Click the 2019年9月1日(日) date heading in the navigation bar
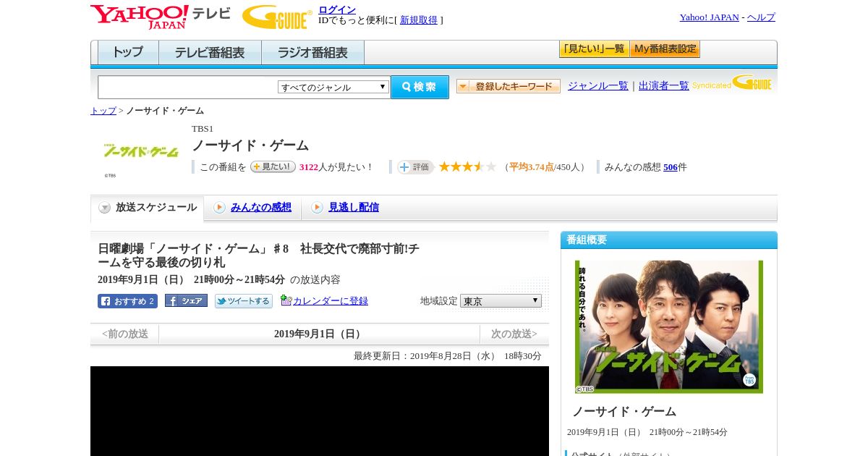868x456 pixels. (319, 334)
